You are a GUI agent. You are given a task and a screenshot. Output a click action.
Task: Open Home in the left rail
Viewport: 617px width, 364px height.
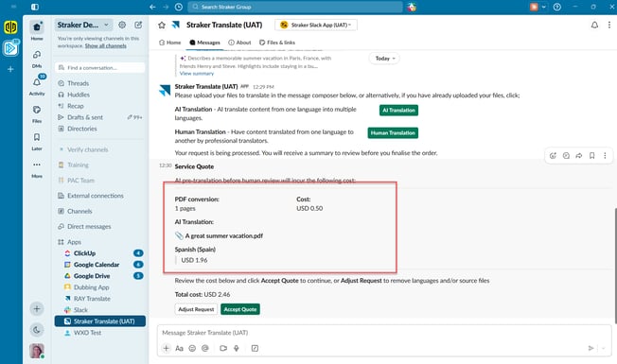37,30
